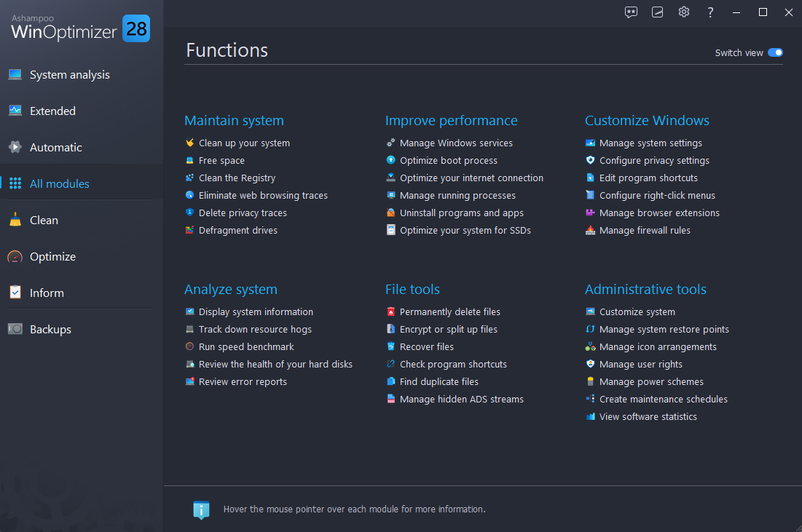Toggle the Switch view switch
The height and width of the screenshot is (532, 802).
pyautogui.click(x=774, y=52)
